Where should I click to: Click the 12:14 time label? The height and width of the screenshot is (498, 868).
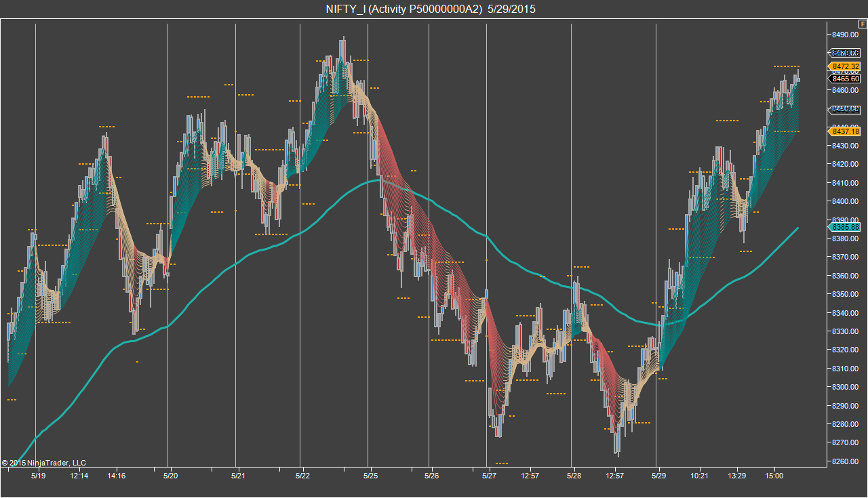point(79,476)
